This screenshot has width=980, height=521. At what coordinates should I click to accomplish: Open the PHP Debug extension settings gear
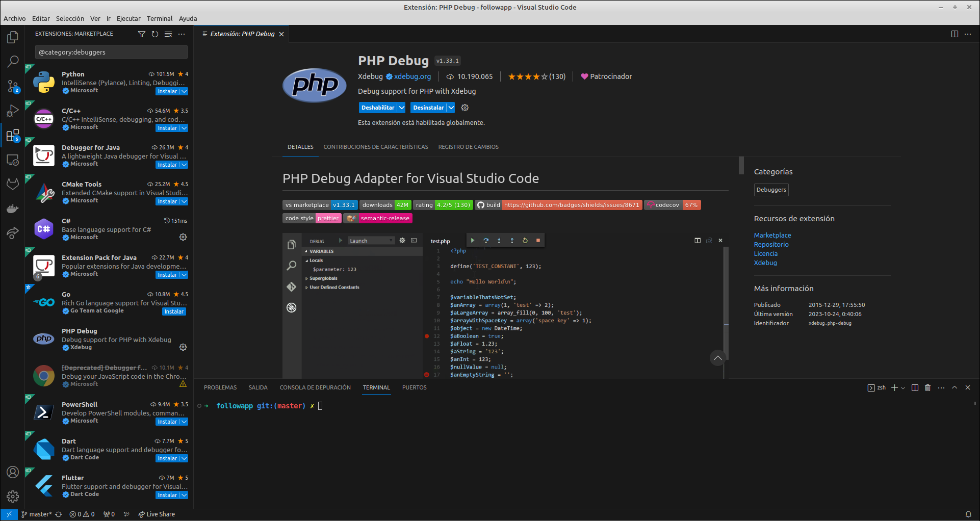pos(465,108)
